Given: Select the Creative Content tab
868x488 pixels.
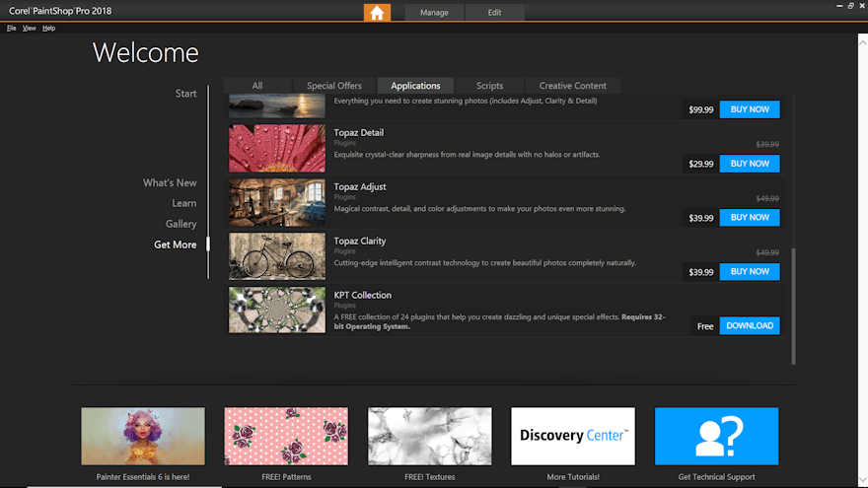Looking at the screenshot, I should (x=572, y=86).
